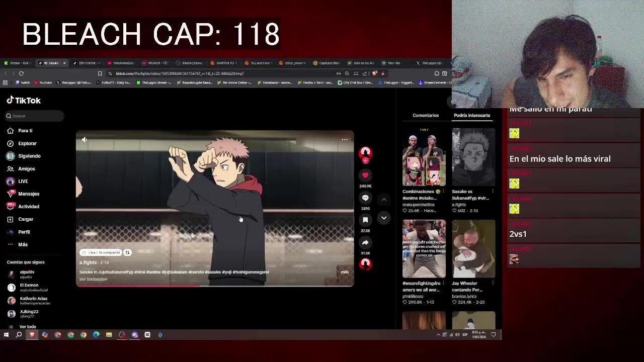
Task: Open Perfil in the sidebar
Action: [19, 232]
